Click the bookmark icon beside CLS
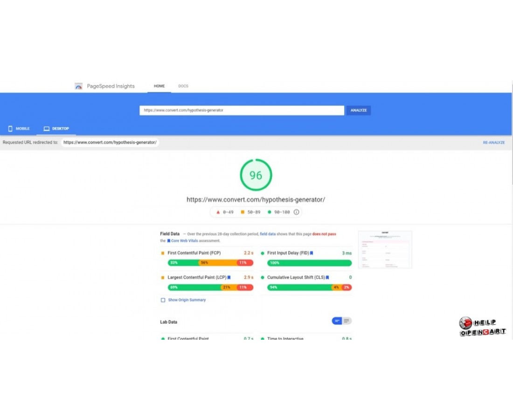 tap(327, 277)
